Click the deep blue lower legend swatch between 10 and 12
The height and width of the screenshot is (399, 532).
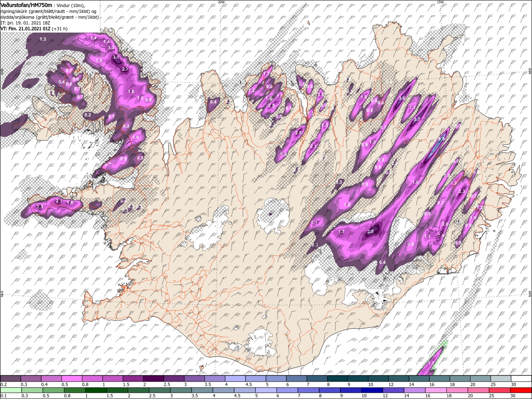click(x=372, y=390)
